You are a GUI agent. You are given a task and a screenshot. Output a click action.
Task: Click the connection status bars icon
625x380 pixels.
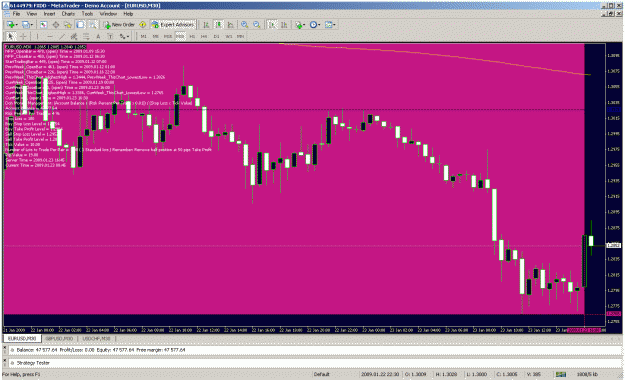[561, 374]
